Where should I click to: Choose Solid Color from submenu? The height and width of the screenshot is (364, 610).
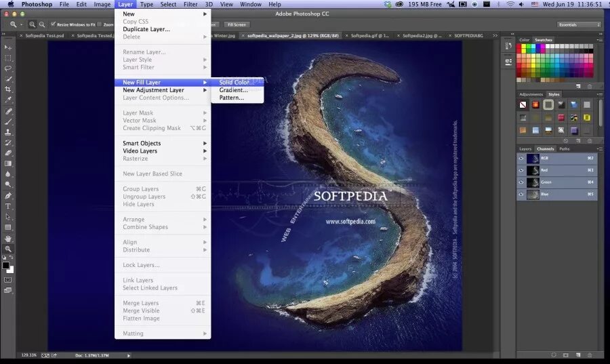coord(237,83)
